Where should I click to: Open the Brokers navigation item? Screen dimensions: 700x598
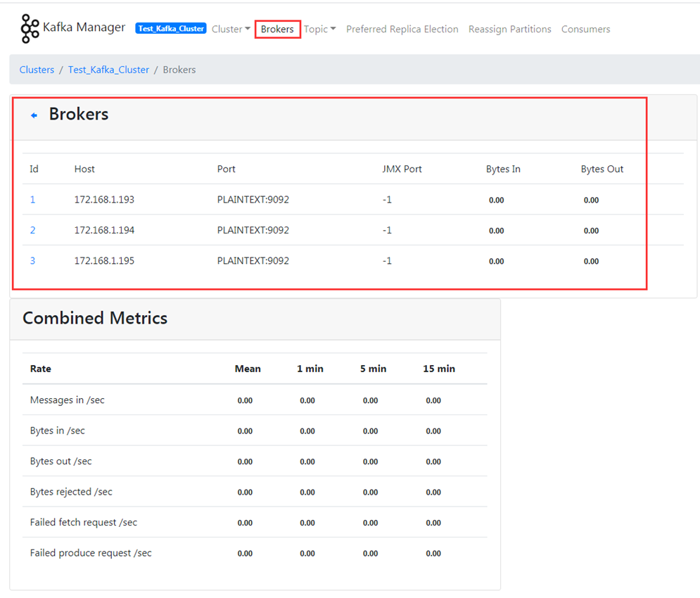277,29
